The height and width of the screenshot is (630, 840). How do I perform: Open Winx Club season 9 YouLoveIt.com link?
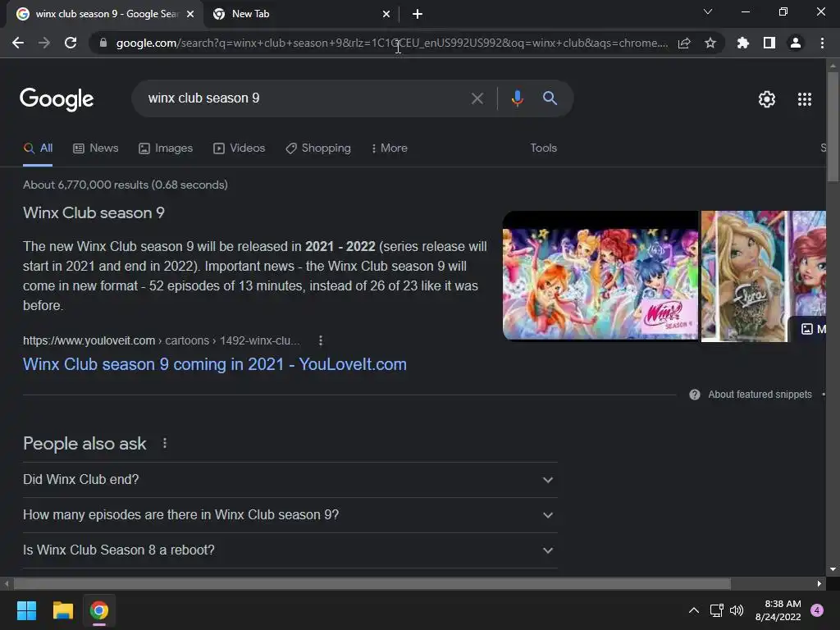pyautogui.click(x=215, y=364)
